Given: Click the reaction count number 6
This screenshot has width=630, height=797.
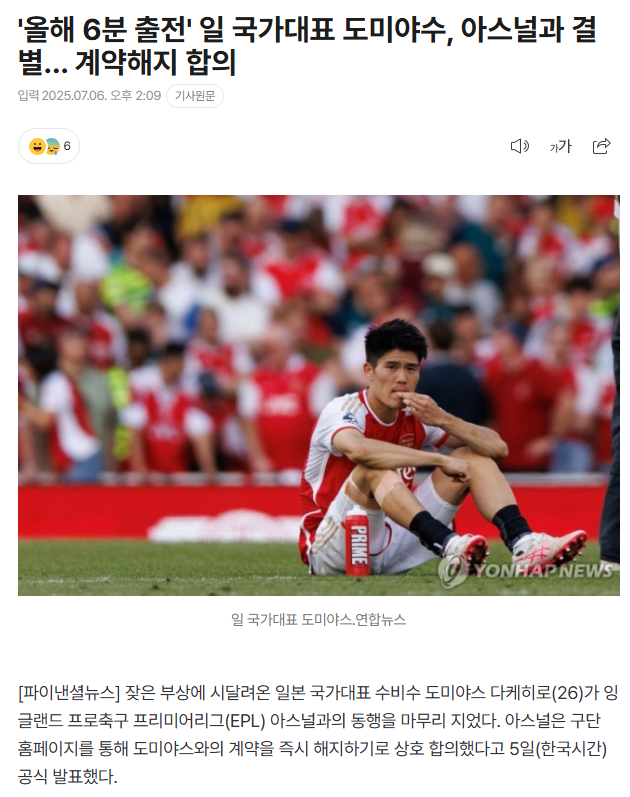Looking at the screenshot, I should pos(67,146).
